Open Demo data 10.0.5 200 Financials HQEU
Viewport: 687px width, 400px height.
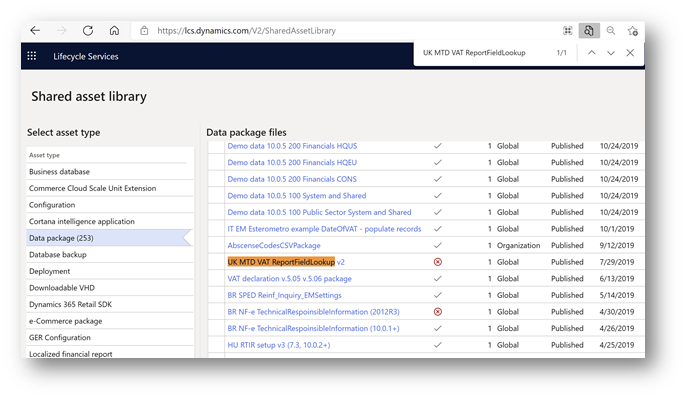tap(292, 163)
